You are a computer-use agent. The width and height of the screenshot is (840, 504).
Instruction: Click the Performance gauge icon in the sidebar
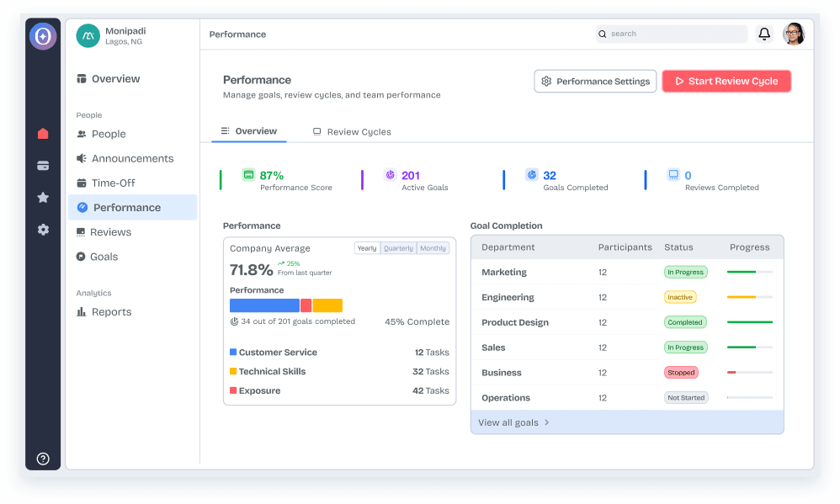point(82,207)
